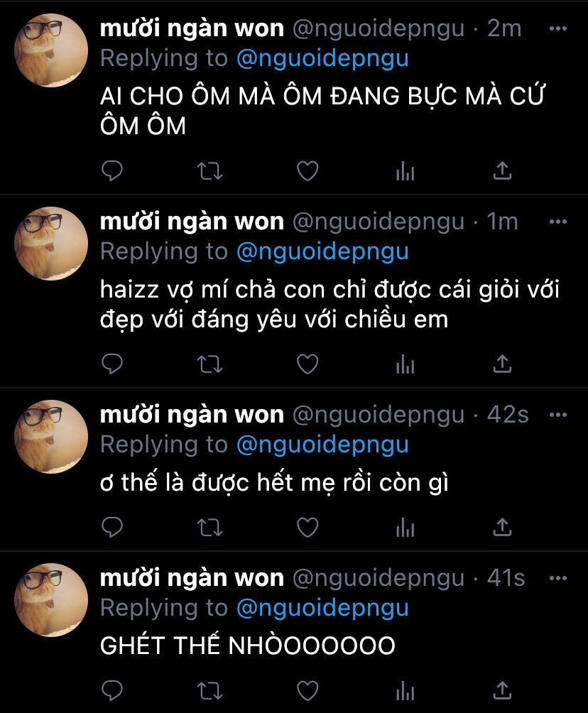Share the 'AI CHO ÔM MÀ ÔM' tweet
This screenshot has width=588, height=713.
point(503,171)
